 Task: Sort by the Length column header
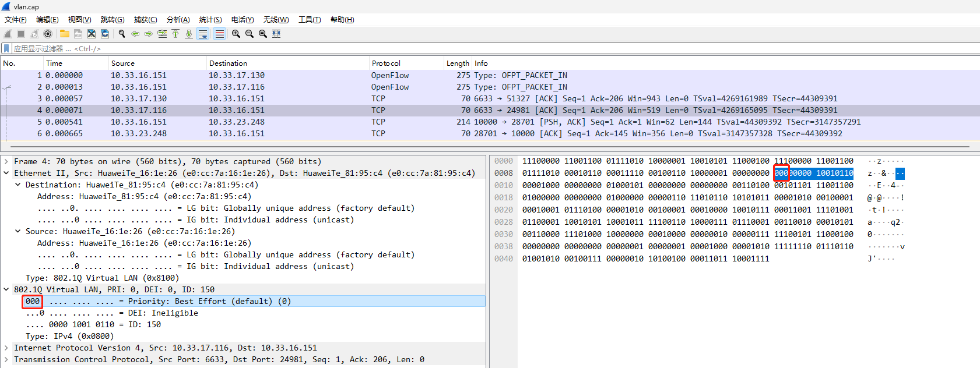coord(458,63)
